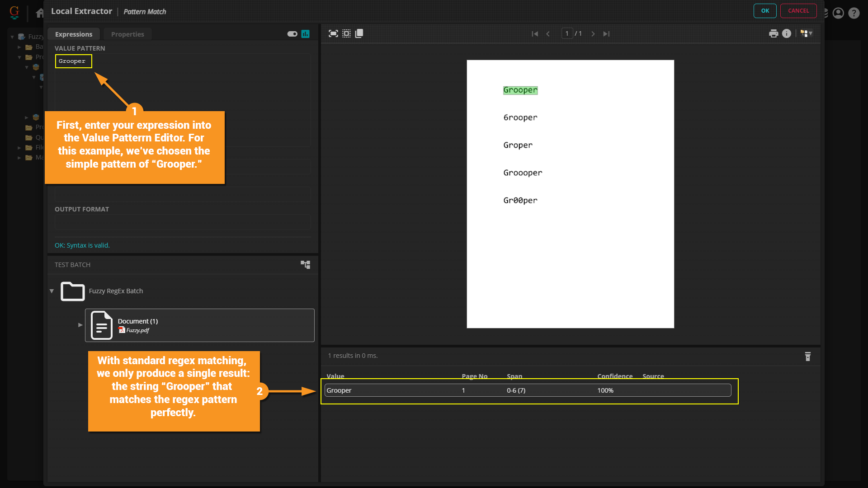Expand the Document (1) tree node
The image size is (868, 488).
tap(80, 325)
